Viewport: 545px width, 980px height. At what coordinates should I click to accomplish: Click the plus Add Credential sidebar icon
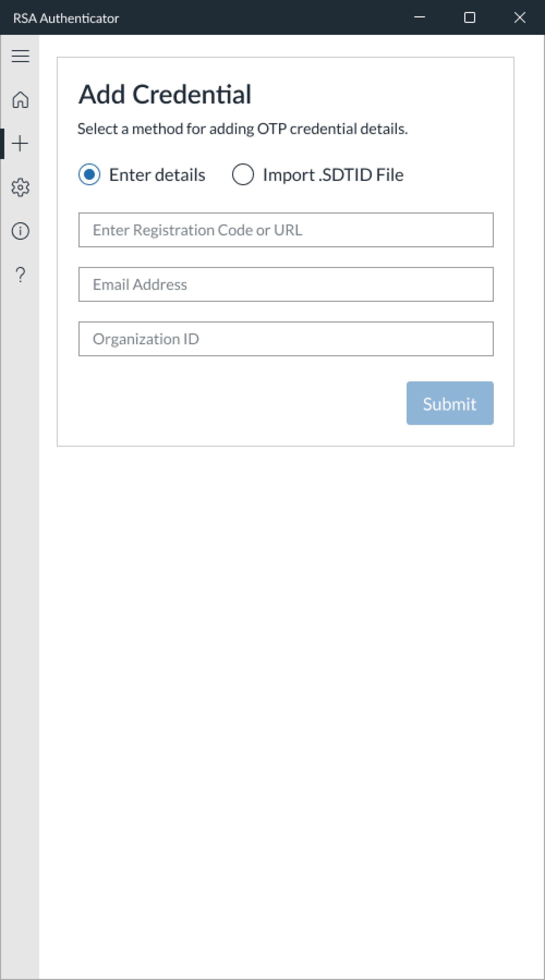pos(20,143)
